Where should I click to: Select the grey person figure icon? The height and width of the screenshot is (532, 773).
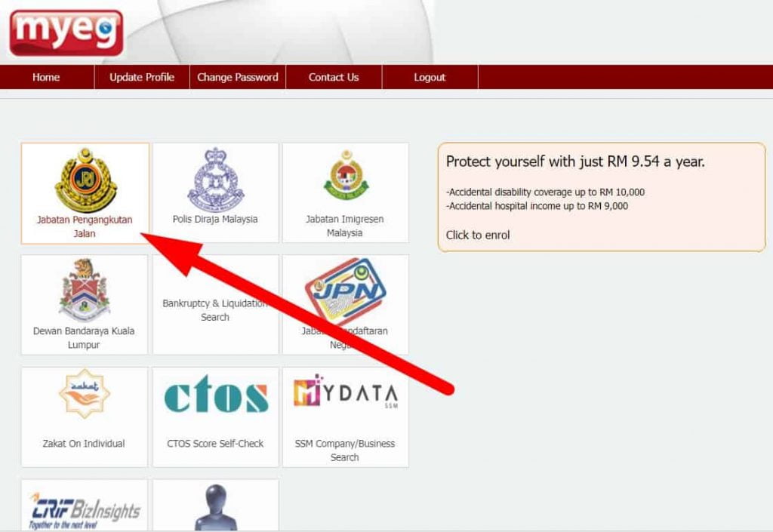pos(216,508)
